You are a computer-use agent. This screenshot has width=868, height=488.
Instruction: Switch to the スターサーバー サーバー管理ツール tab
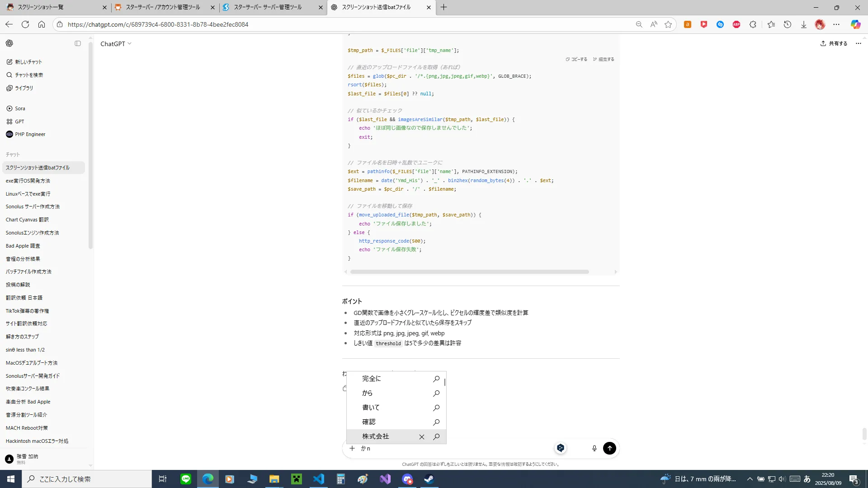[x=268, y=7]
